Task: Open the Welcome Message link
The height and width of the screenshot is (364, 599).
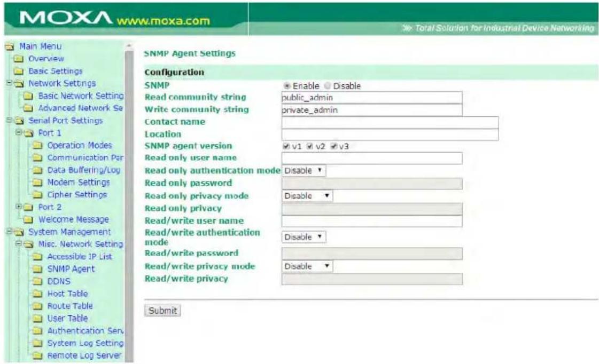Action: [x=73, y=219]
